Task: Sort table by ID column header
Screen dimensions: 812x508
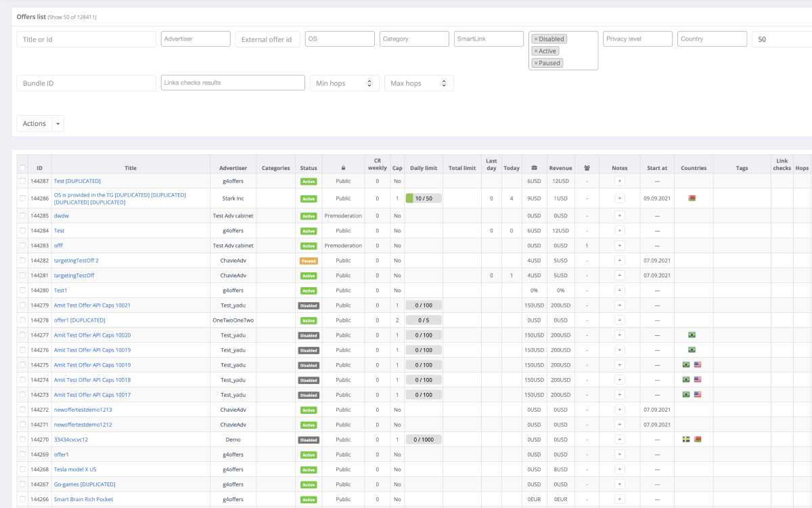Action: click(40, 168)
